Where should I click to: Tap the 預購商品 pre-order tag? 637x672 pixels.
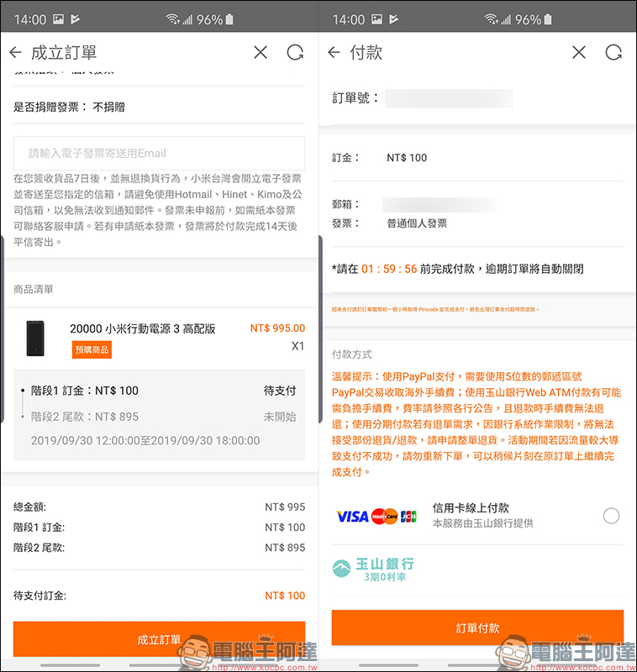pyautogui.click(x=92, y=350)
